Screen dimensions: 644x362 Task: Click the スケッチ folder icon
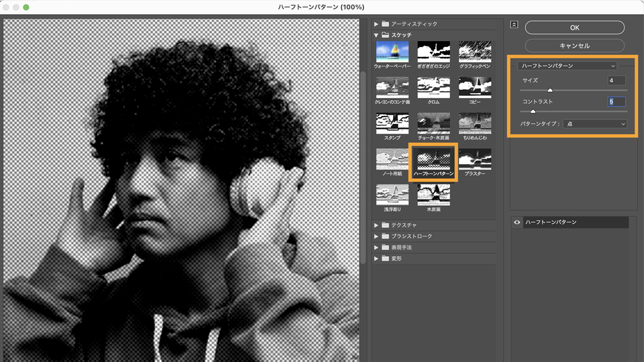[x=385, y=35]
